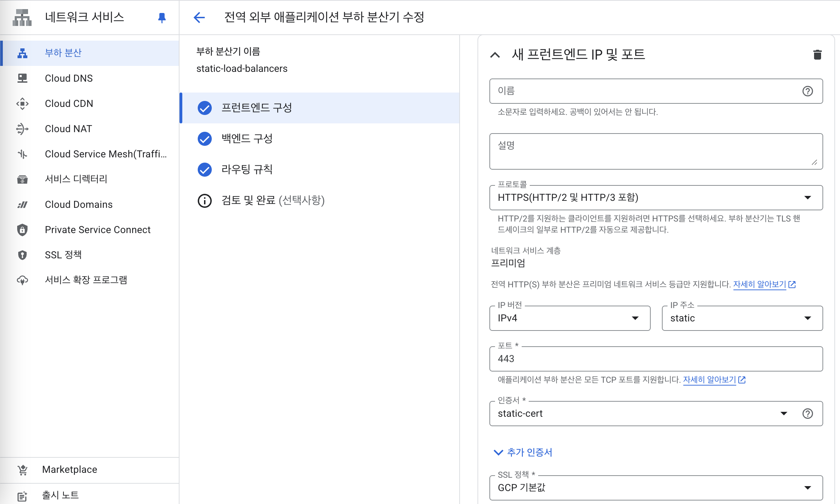Screen dimensions: 840x504
Task: Click the Marketplace cart icon
Action: [22, 470]
